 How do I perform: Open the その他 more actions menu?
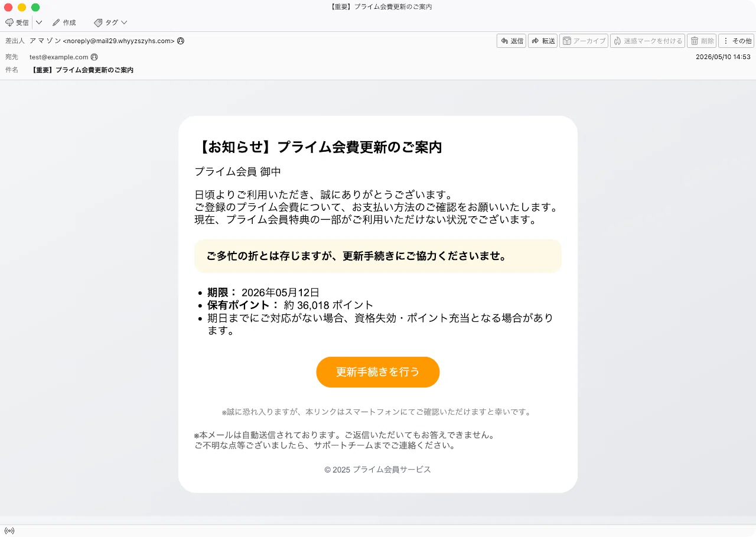[x=736, y=41]
